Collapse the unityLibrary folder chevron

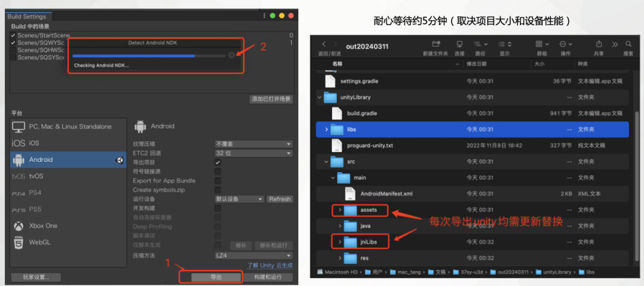pos(320,97)
